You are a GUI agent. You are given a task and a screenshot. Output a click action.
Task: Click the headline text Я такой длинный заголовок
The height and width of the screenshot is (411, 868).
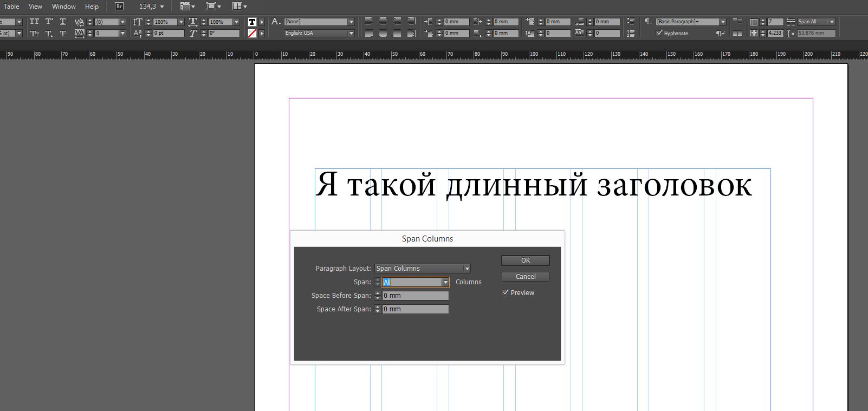pyautogui.click(x=534, y=185)
